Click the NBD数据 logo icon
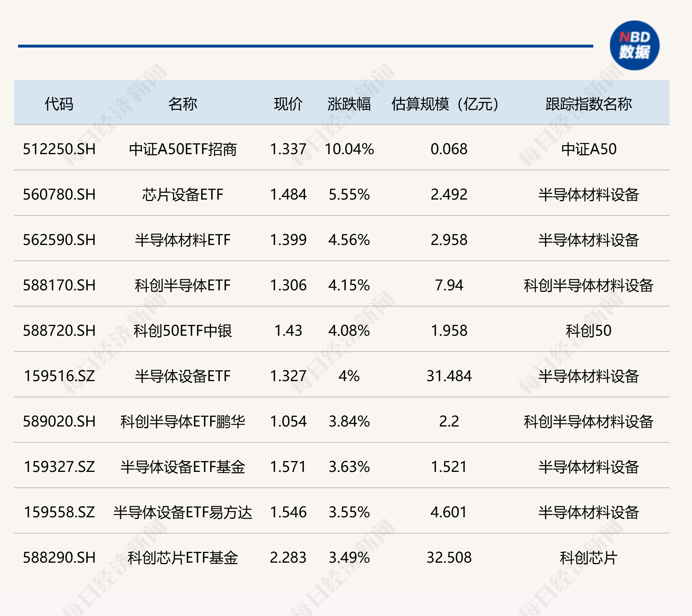692x616 pixels. pyautogui.click(x=634, y=45)
